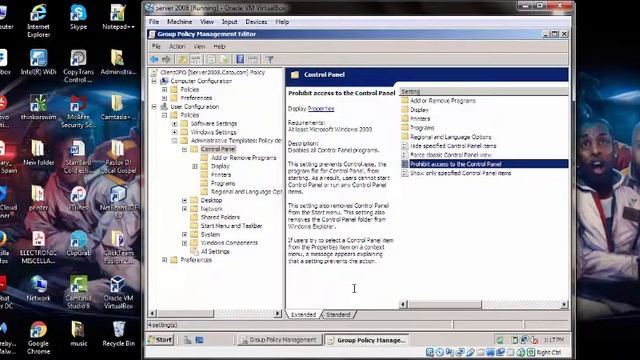
Task: Switch to the Extended tab
Action: [303, 315]
